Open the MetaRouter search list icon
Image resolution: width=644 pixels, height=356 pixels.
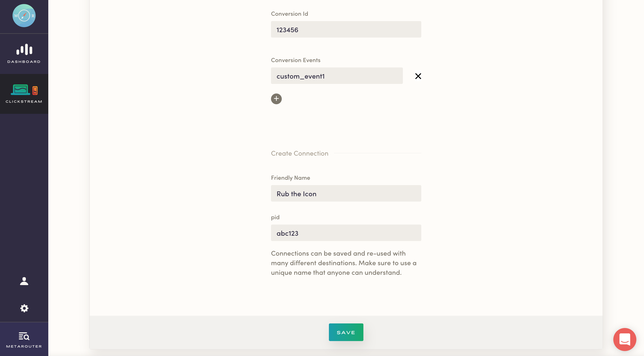coord(24,336)
